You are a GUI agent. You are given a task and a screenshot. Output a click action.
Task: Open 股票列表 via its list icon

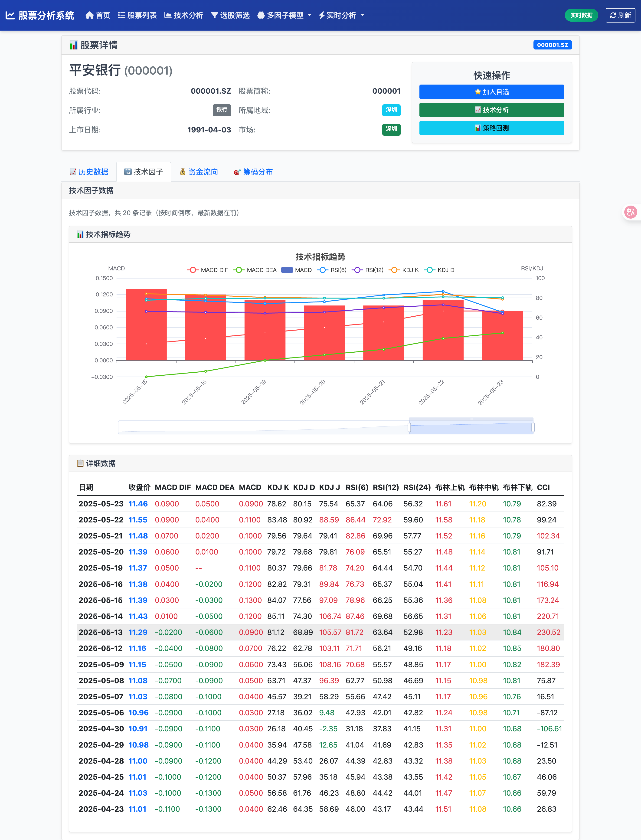[122, 15]
